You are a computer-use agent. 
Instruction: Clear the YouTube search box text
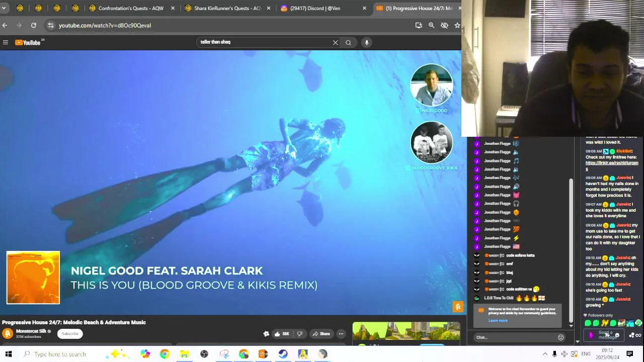(336, 43)
